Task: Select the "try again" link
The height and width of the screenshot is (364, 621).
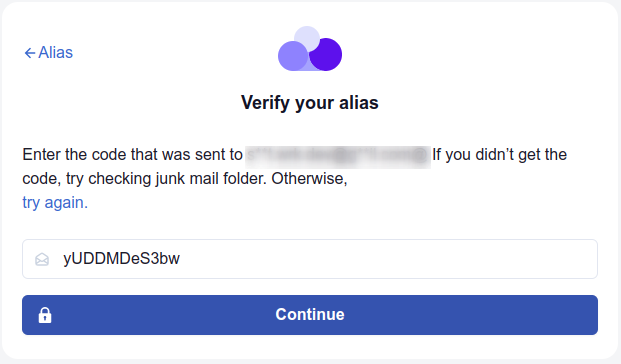Action: coord(55,202)
